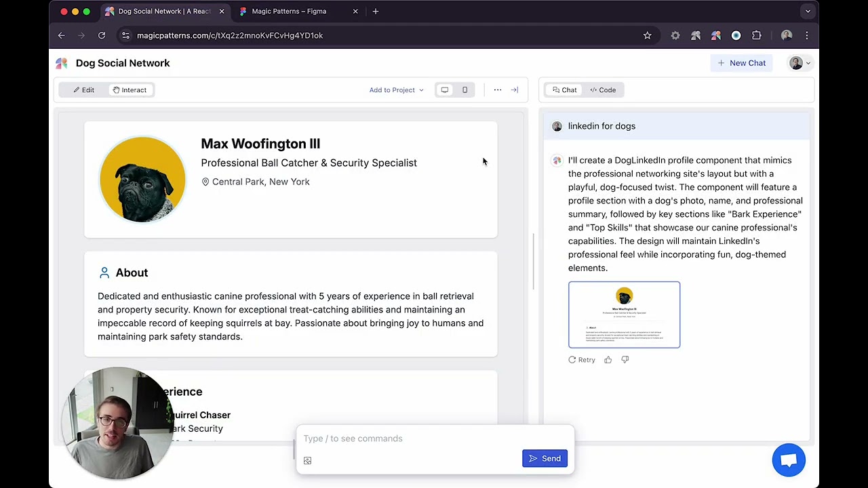Open the Chrome profile avatar

pos(787,35)
